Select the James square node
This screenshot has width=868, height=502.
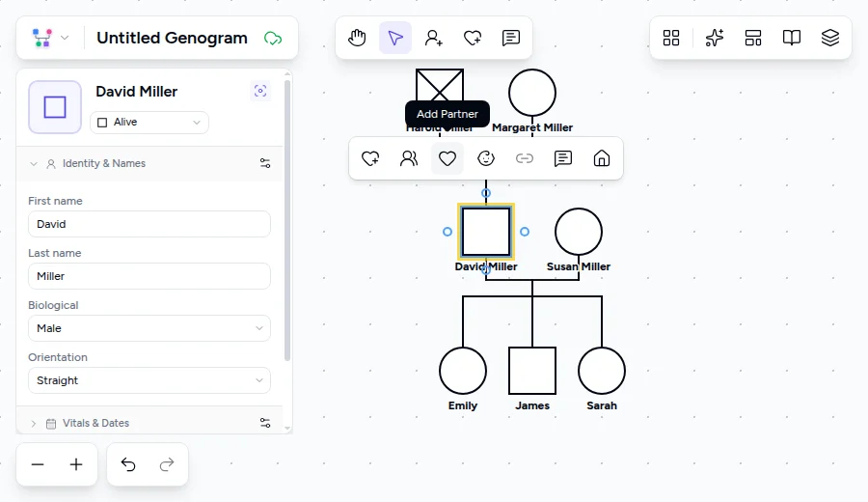532,371
